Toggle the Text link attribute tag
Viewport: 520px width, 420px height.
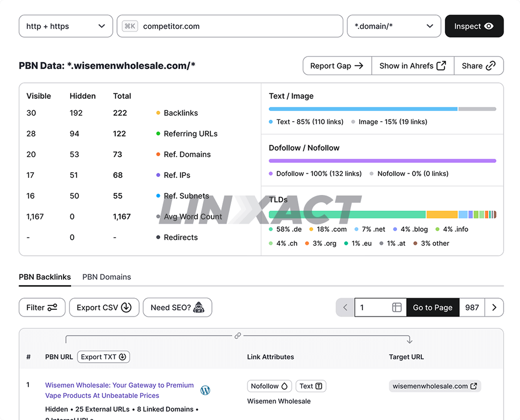pyautogui.click(x=311, y=386)
